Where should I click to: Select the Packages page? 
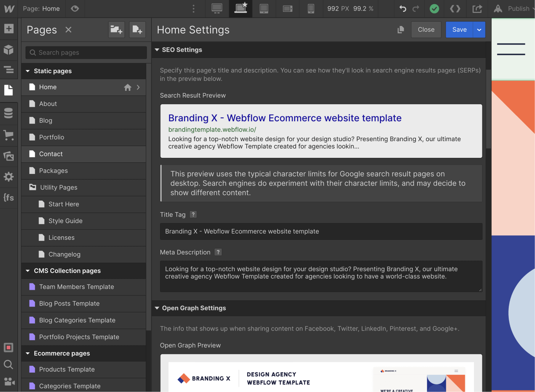84,171
